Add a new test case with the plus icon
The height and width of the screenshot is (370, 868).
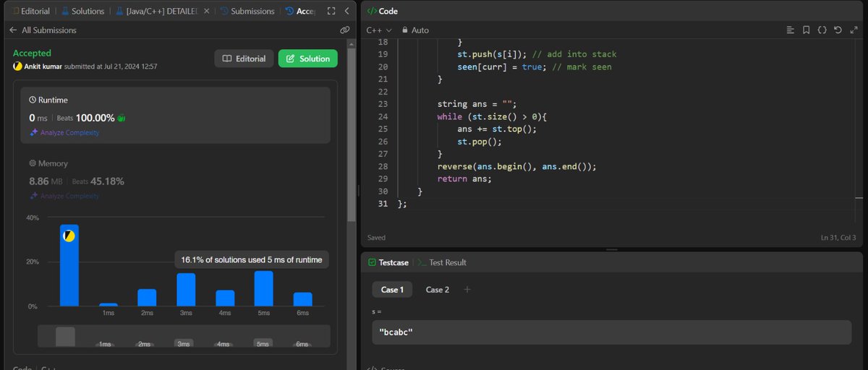pos(467,290)
